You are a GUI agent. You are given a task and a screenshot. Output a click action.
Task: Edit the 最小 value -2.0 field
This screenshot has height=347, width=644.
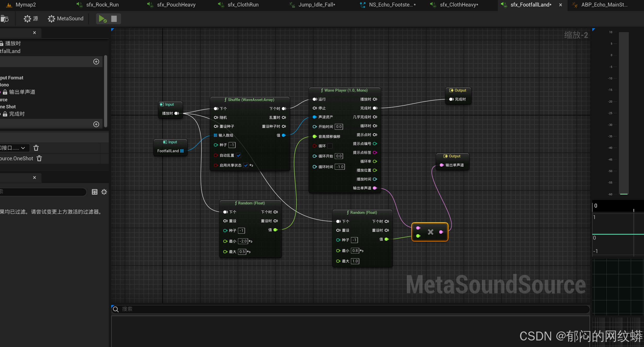243,241
